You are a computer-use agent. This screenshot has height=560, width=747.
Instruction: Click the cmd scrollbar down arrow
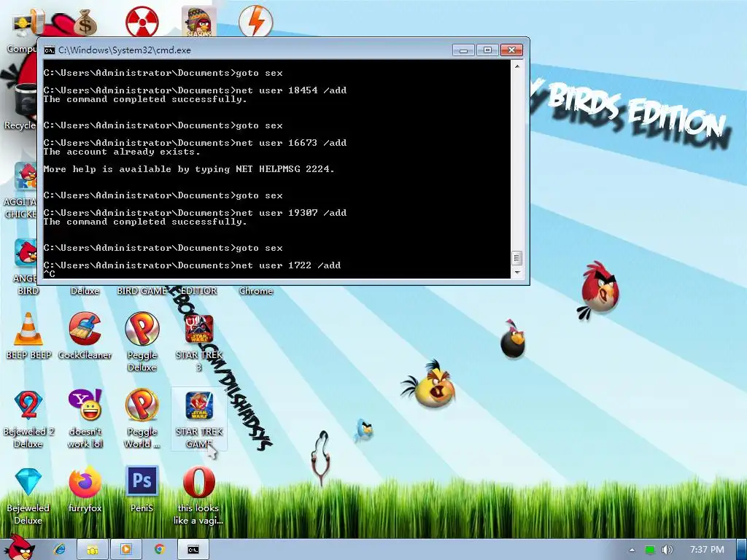click(517, 273)
